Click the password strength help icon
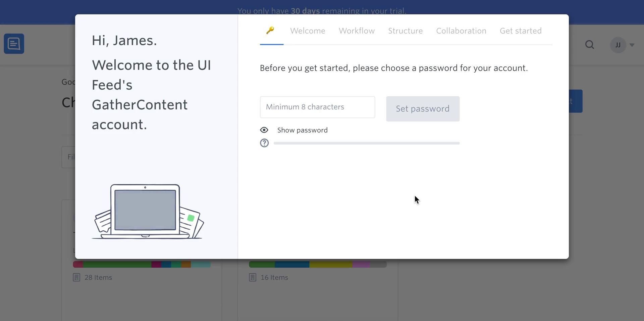Viewport: 644px width, 321px height. pyautogui.click(x=264, y=143)
